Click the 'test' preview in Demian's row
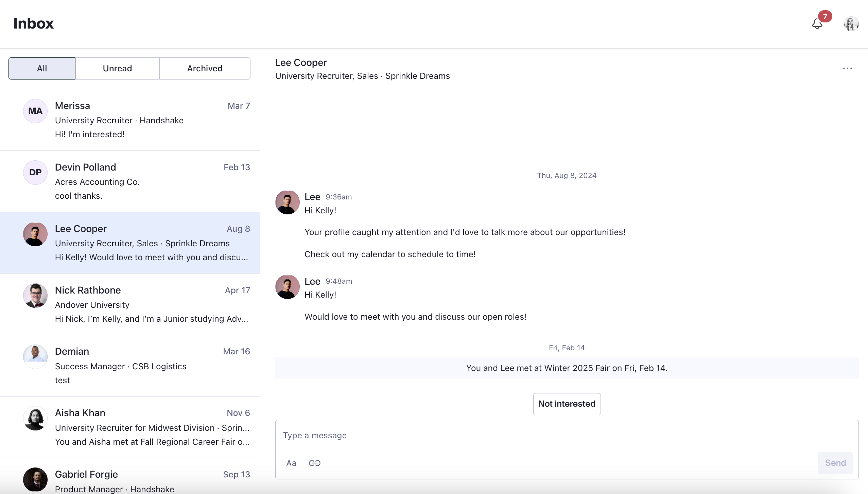The width and height of the screenshot is (868, 494). click(x=62, y=381)
